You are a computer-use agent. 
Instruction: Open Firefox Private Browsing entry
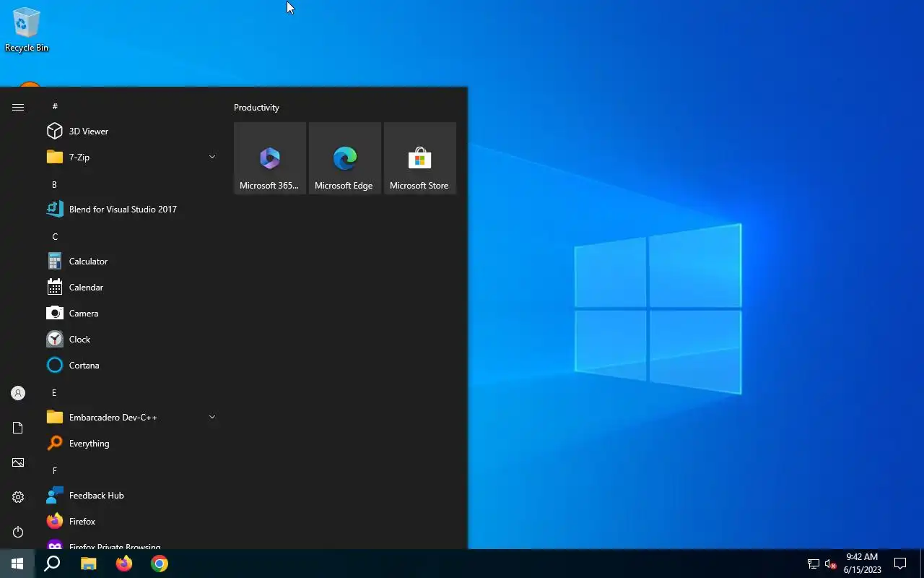pos(130,543)
